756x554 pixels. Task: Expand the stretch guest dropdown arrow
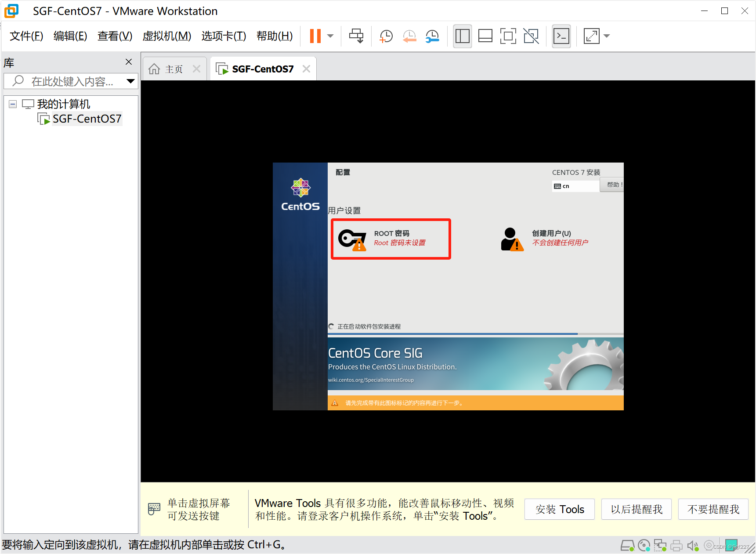click(607, 36)
